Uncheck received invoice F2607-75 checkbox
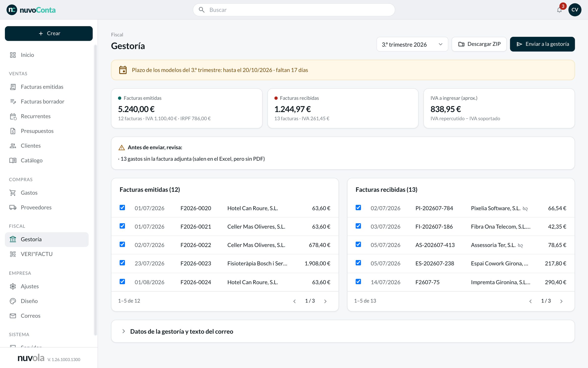Image resolution: width=588 pixels, height=368 pixels. tap(358, 281)
